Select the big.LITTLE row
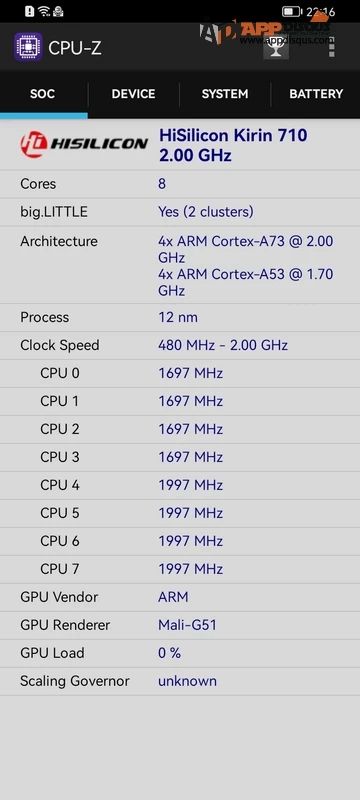The width and height of the screenshot is (360, 800). [180, 212]
